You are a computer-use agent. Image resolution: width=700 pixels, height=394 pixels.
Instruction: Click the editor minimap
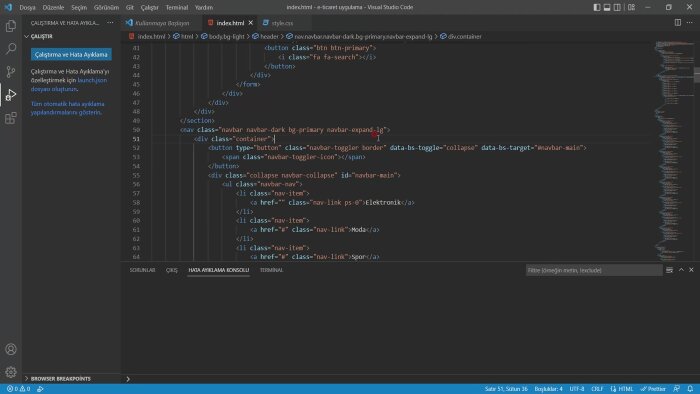click(674, 151)
